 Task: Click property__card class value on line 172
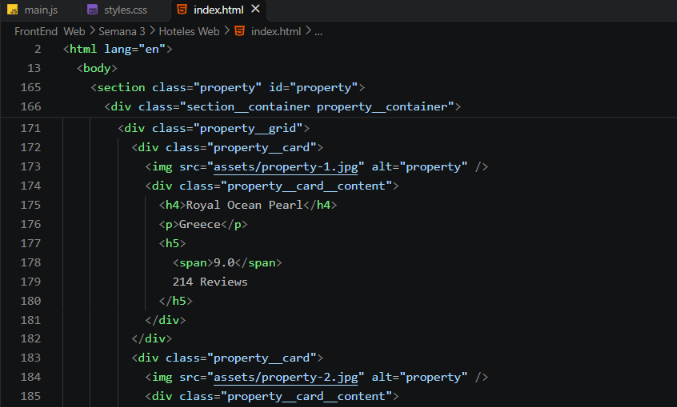262,148
